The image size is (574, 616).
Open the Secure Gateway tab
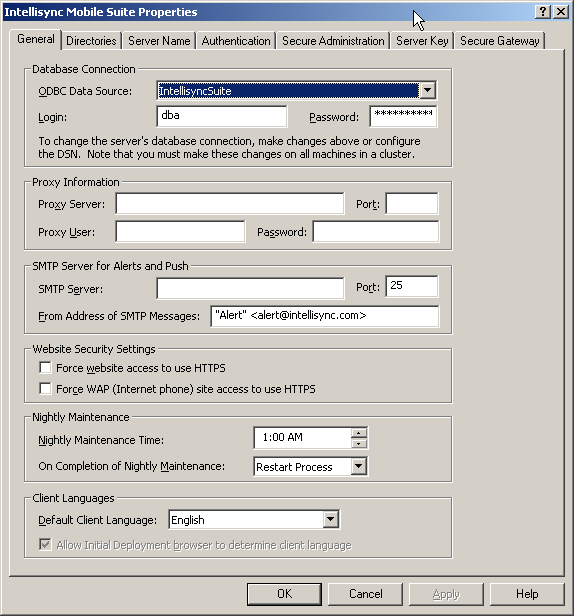499,41
